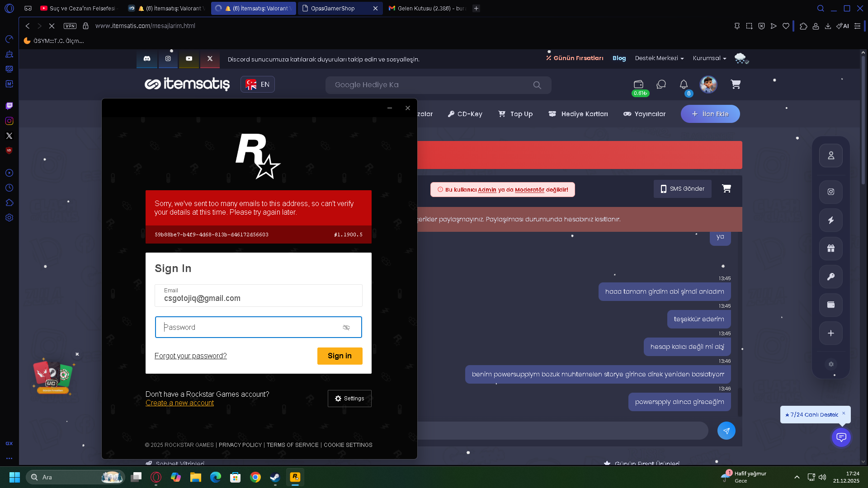Click Create a new account link
This screenshot has width=868, height=488.
[179, 403]
